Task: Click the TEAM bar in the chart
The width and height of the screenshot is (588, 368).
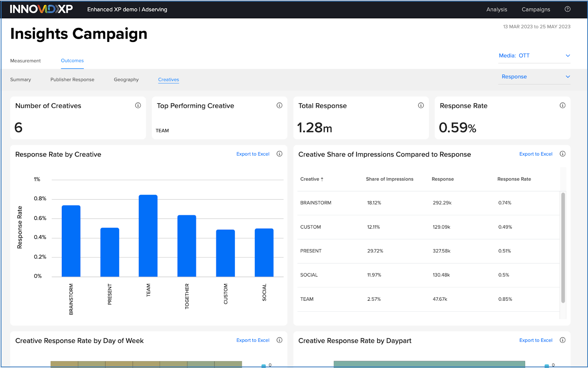Action: pyautogui.click(x=148, y=235)
